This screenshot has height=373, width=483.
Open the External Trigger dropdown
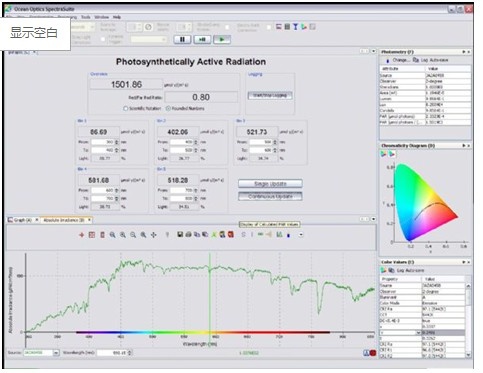(149, 39)
